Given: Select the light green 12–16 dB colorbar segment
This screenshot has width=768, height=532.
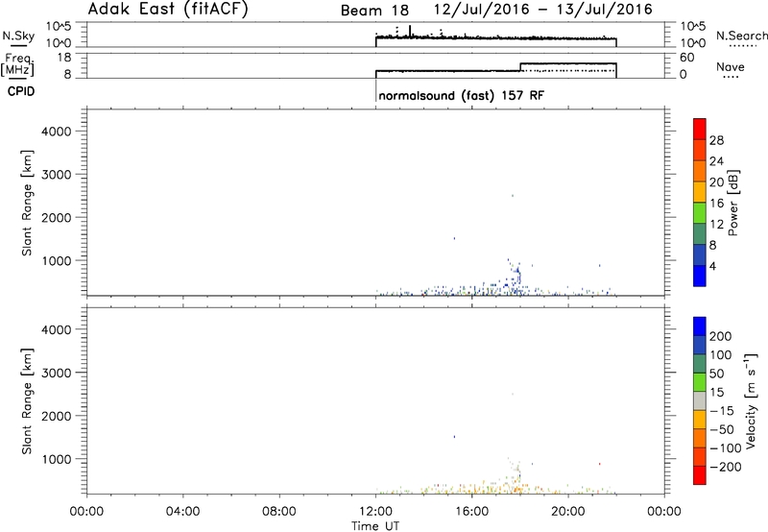Looking at the screenshot, I should click(x=700, y=212).
